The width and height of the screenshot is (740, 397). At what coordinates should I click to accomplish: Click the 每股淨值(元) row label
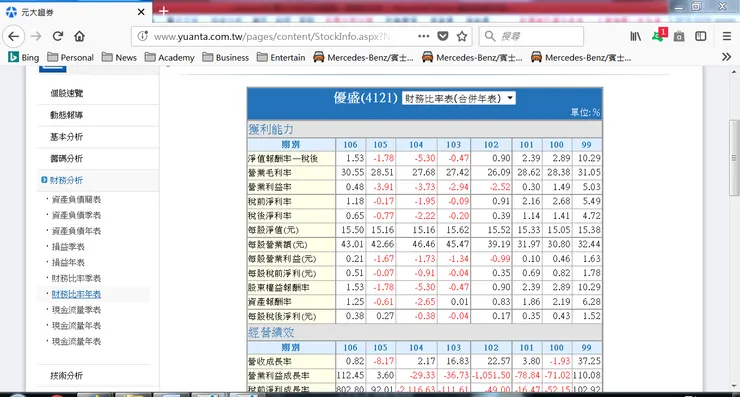click(273, 230)
